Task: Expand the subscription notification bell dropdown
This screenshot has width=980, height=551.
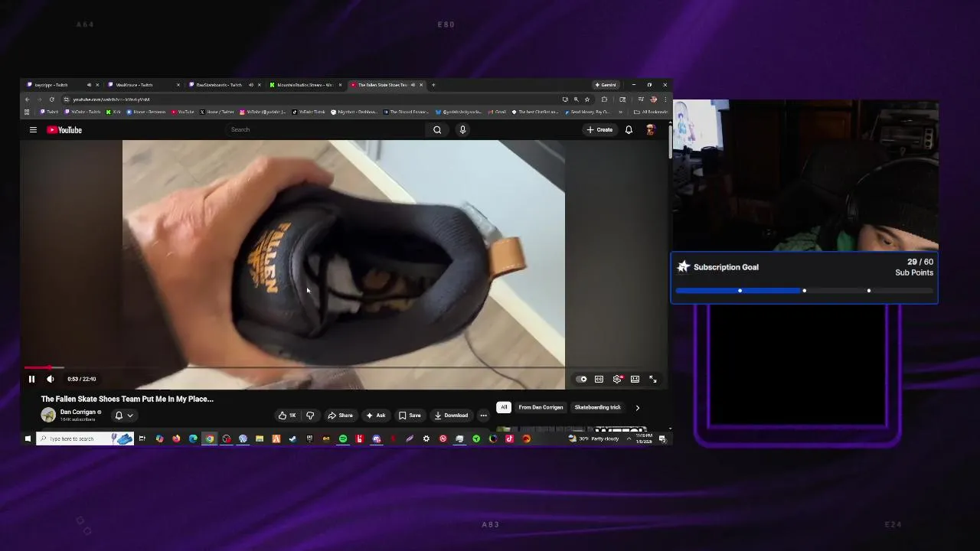Action: (x=124, y=416)
